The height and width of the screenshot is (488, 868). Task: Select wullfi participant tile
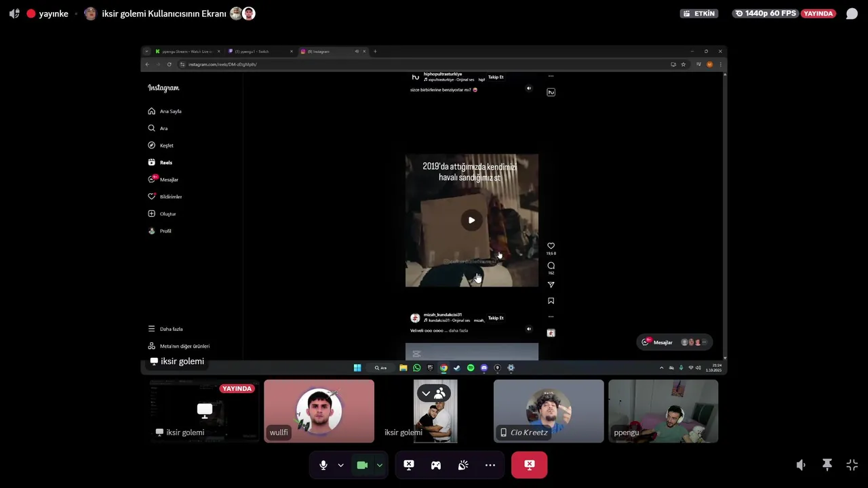[319, 411]
